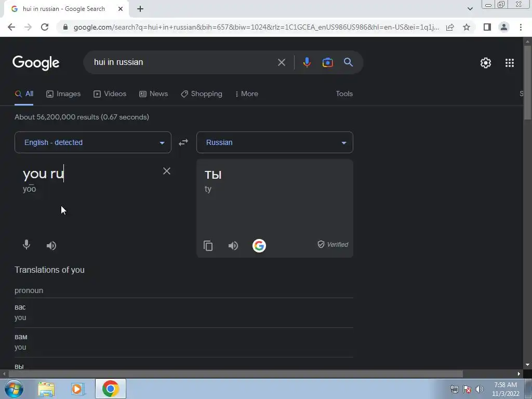Open Chrome's three-dot menu
This screenshot has width=532, height=399.
coord(521,27)
